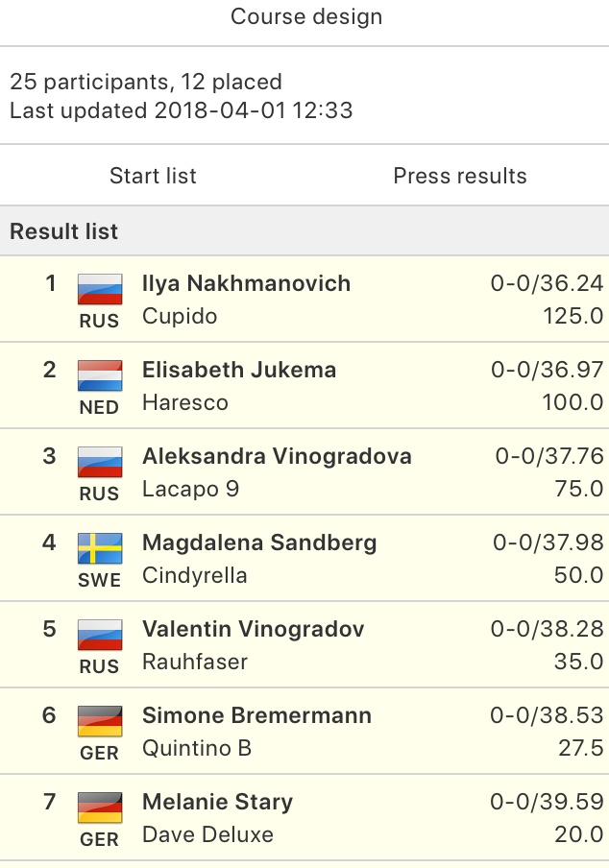Select horse Dave Deluxe

[207, 834]
